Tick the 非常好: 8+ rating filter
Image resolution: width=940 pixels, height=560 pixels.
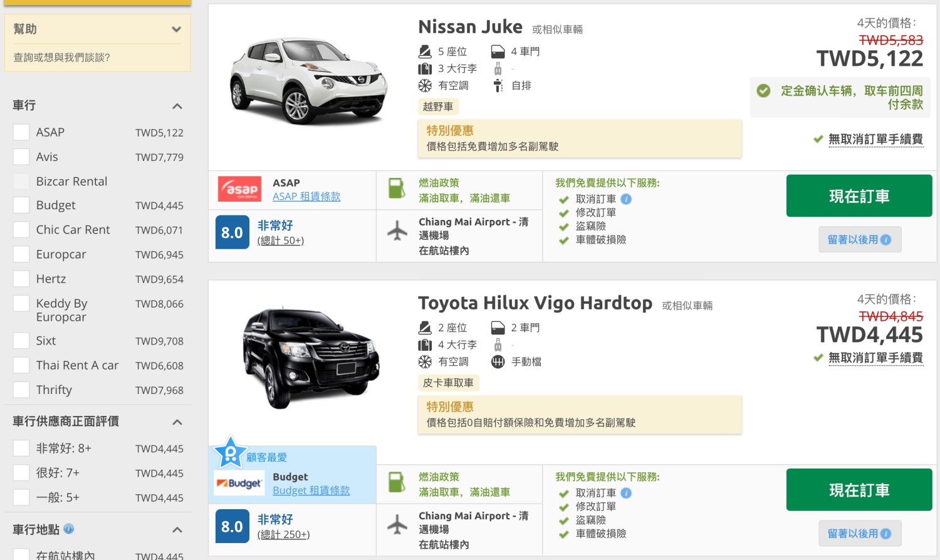[x=21, y=448]
